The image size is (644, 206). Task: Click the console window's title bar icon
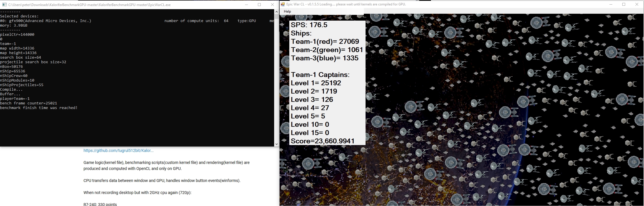pyautogui.click(x=4, y=5)
